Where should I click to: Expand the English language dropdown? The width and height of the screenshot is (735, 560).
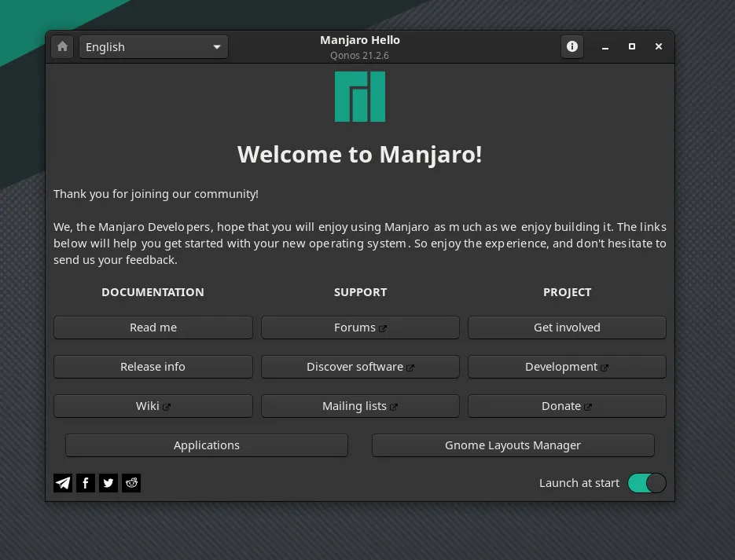point(153,47)
